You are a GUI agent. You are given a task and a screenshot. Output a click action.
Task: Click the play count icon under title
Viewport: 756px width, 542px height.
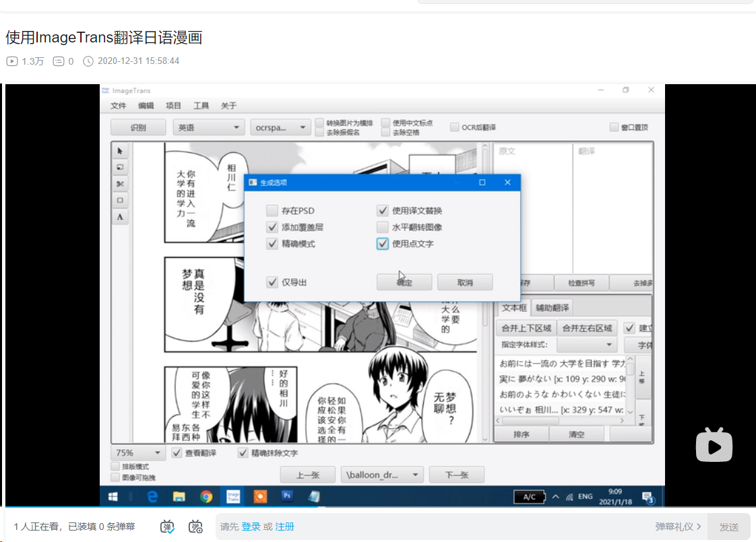pos(12,61)
